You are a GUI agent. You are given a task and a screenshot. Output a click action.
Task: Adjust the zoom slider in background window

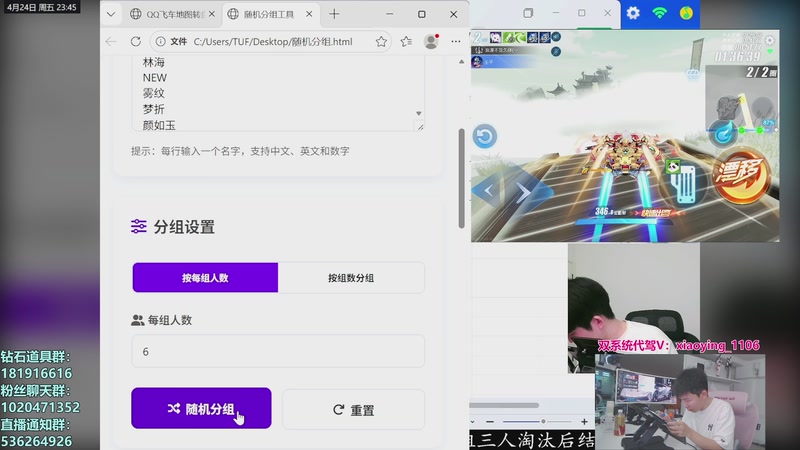coord(543,421)
